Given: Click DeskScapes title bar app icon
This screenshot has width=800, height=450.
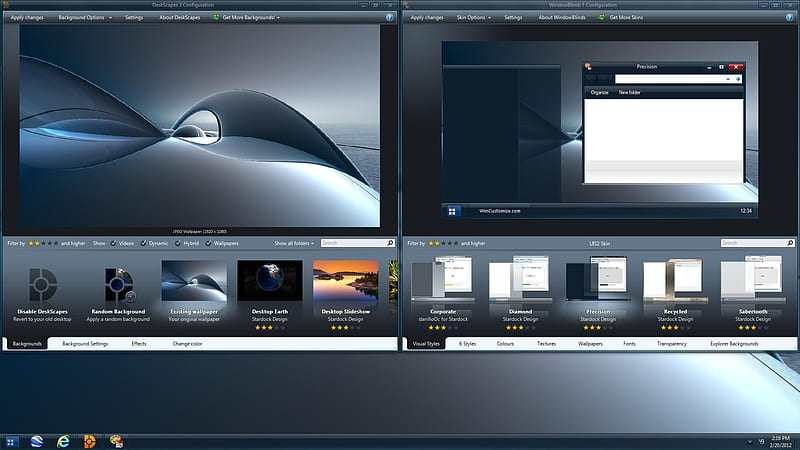Looking at the screenshot, I should pos(6,5).
